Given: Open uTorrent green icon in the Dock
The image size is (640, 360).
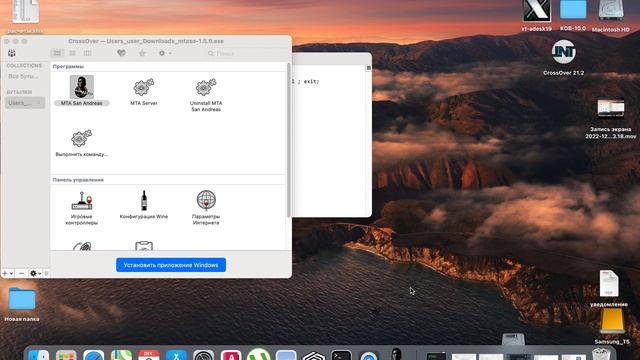Looking at the screenshot, I should click(258, 354).
